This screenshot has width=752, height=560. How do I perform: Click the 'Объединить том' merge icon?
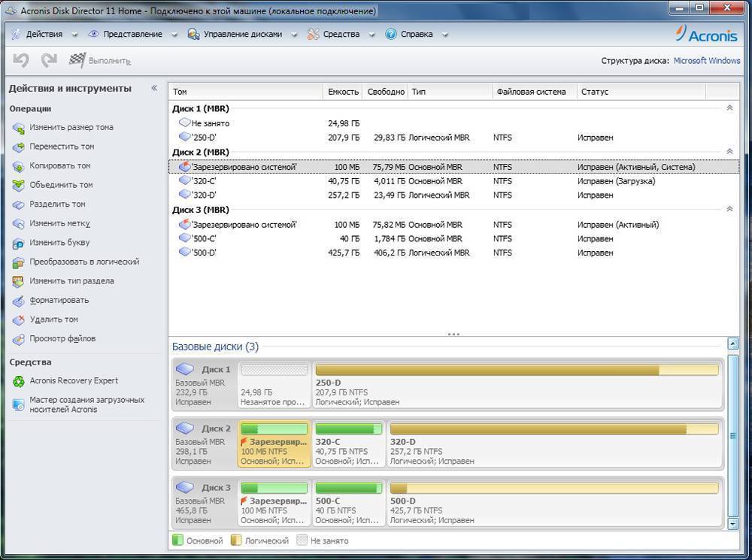[x=19, y=185]
